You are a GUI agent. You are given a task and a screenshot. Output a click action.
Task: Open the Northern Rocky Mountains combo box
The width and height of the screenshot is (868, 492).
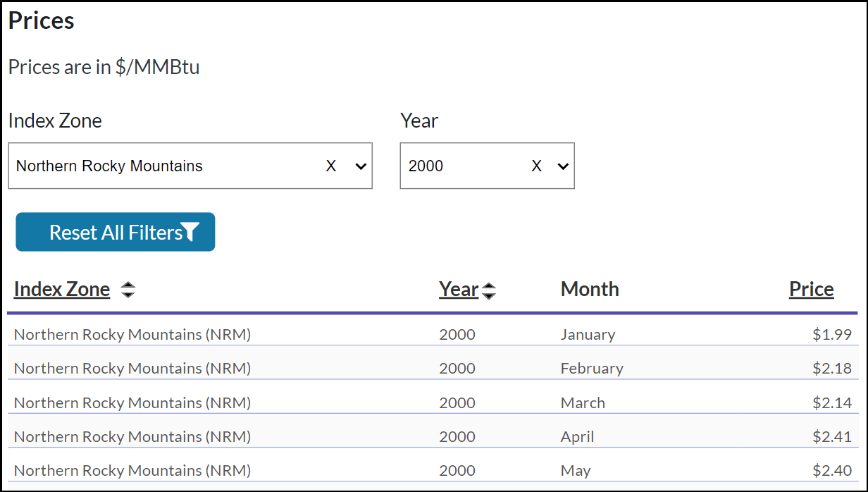click(x=162, y=166)
